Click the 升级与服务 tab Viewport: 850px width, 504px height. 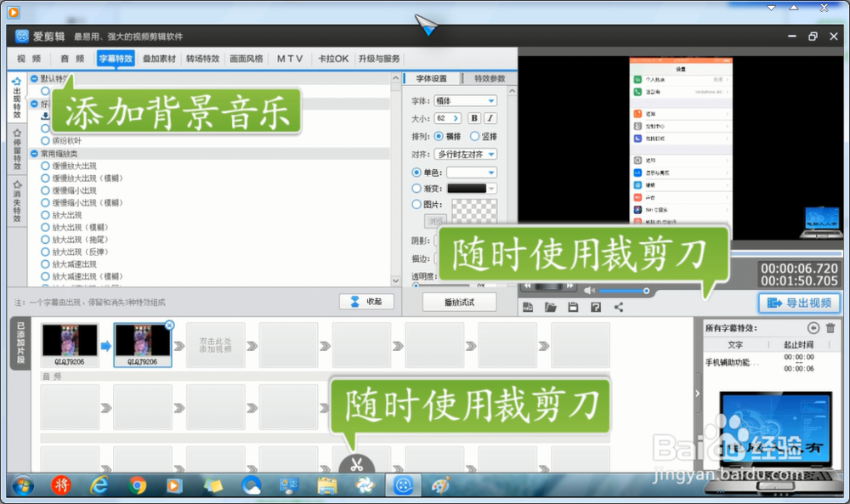click(x=379, y=59)
